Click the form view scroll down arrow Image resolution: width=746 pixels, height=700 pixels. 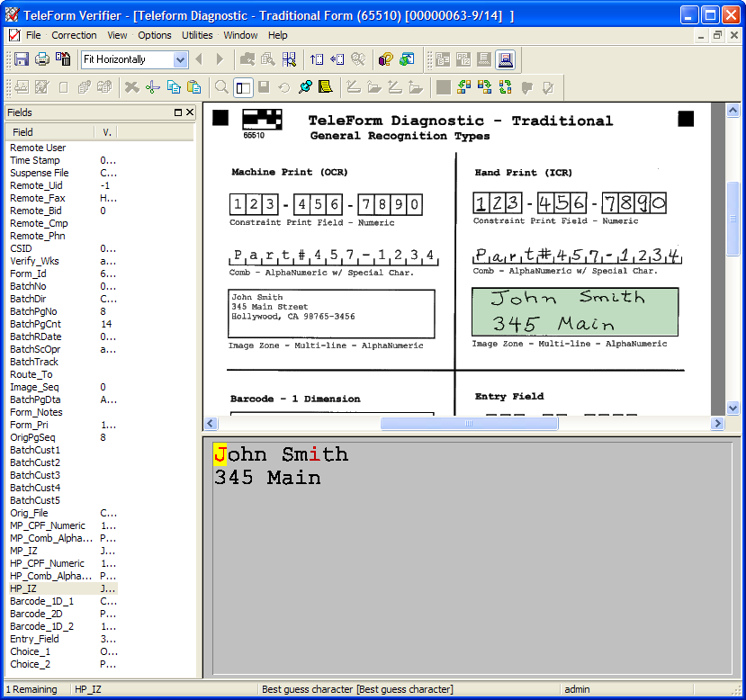pos(733,408)
